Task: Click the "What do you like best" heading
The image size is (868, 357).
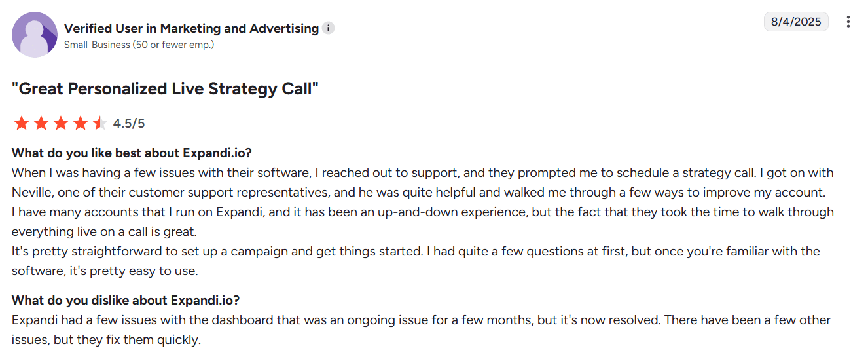Action: click(132, 153)
